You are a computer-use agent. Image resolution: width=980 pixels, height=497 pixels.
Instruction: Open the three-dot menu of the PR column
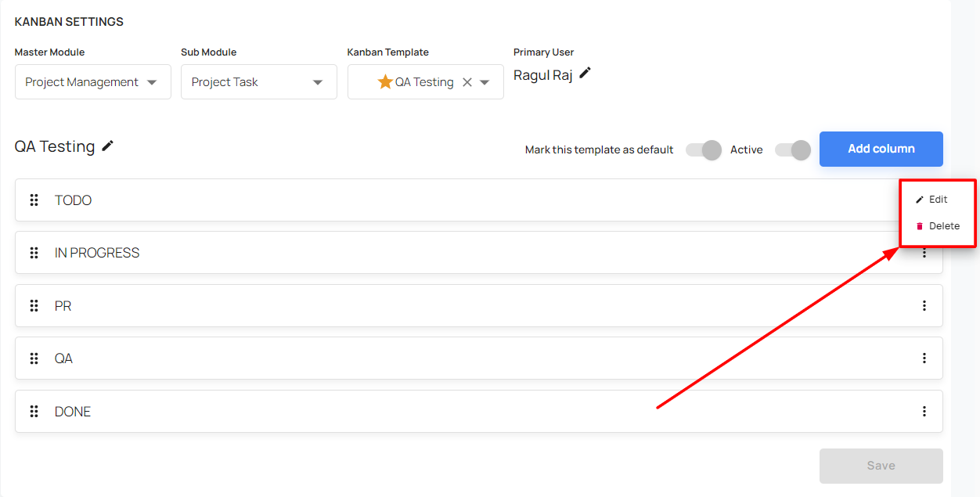coord(924,306)
